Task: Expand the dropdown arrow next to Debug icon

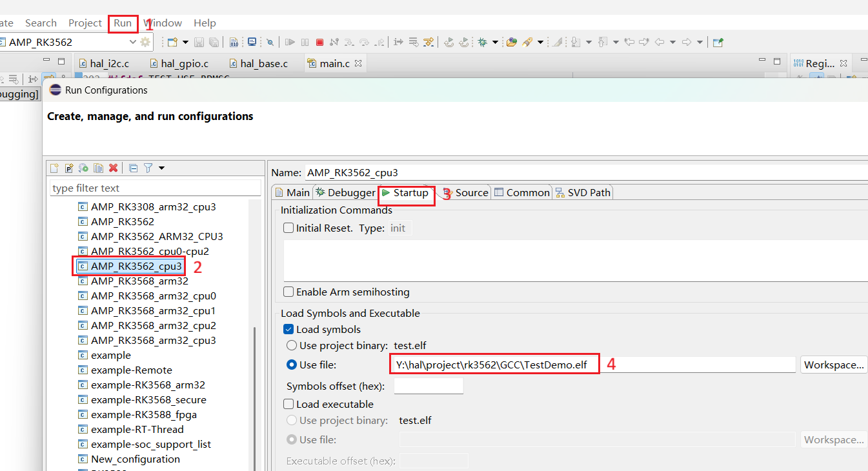Action: click(x=495, y=42)
